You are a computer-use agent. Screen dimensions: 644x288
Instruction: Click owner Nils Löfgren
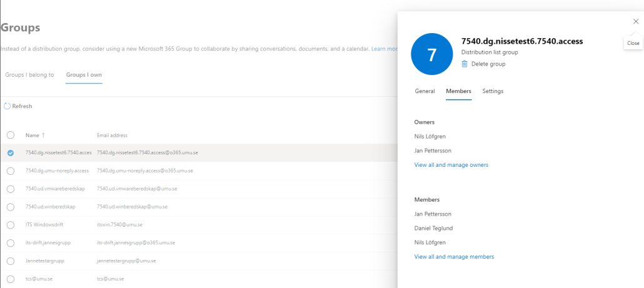(x=430, y=136)
